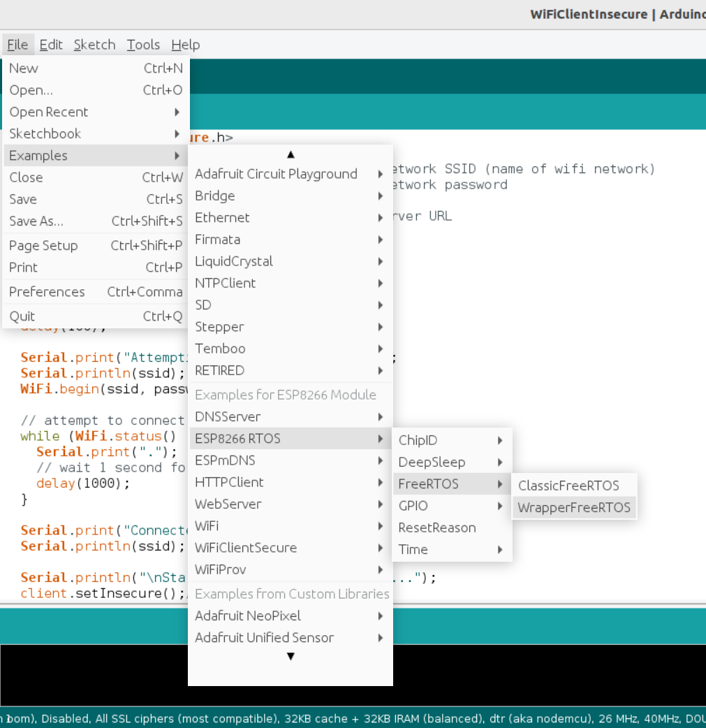
Task: Expand GPIO submenu
Action: 452,506
